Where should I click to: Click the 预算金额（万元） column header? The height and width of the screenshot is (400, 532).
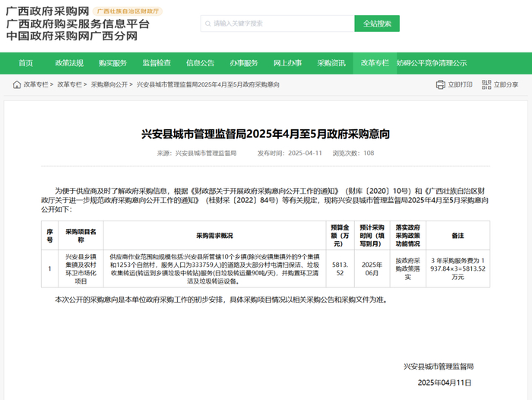point(340,236)
